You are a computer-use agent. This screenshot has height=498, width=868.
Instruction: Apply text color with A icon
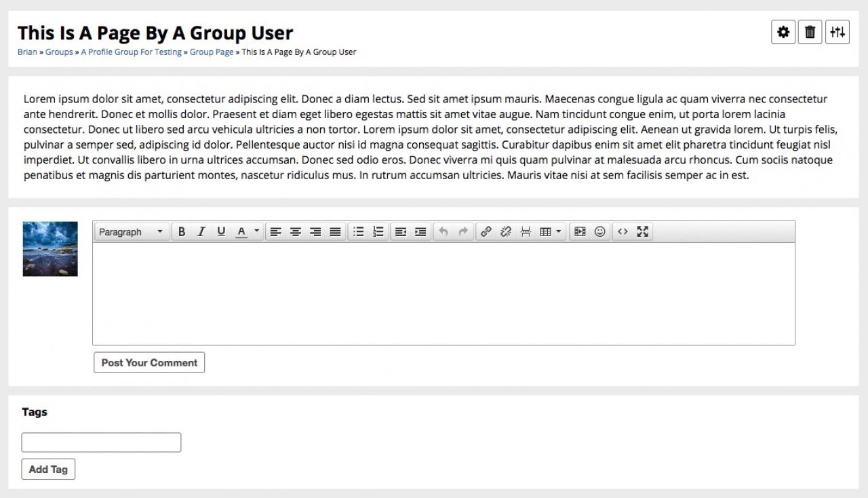coord(241,232)
